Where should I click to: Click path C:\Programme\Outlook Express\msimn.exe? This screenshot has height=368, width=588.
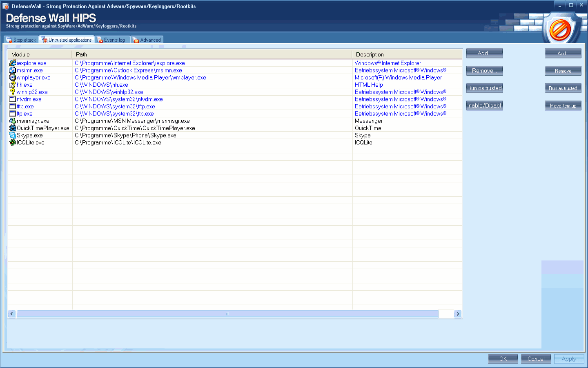128,70
